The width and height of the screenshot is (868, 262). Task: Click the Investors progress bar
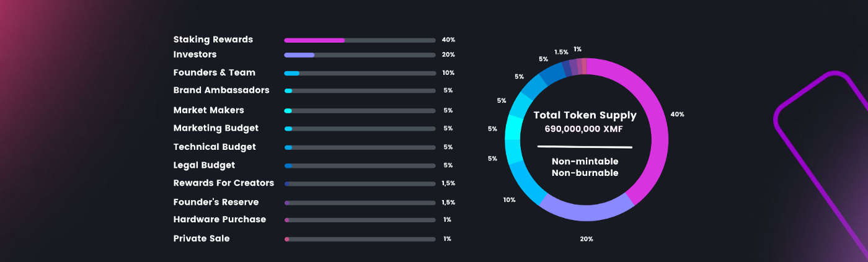click(x=360, y=55)
